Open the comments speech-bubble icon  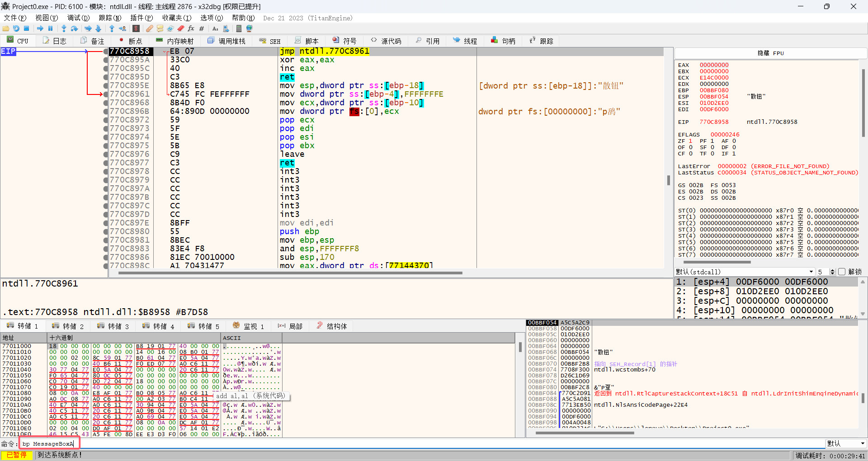[160, 28]
